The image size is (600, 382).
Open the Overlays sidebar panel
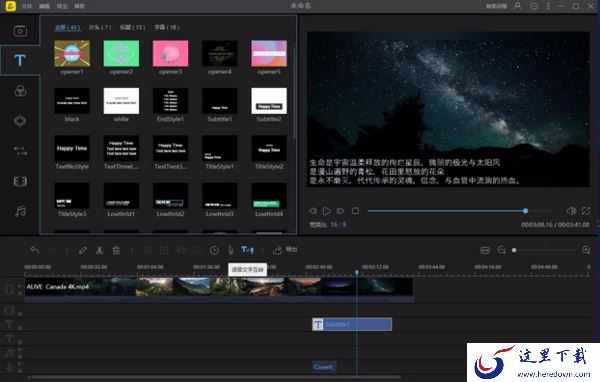point(20,121)
